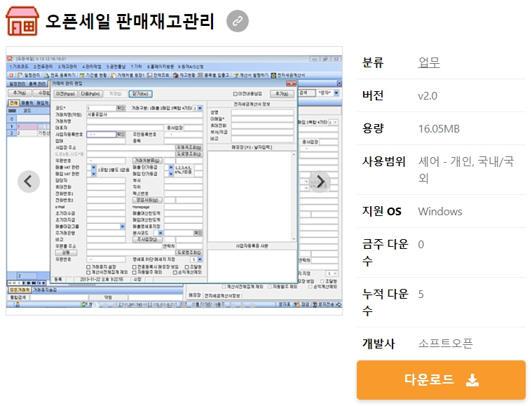Click the supported OS value Windows

pyautogui.click(x=440, y=212)
